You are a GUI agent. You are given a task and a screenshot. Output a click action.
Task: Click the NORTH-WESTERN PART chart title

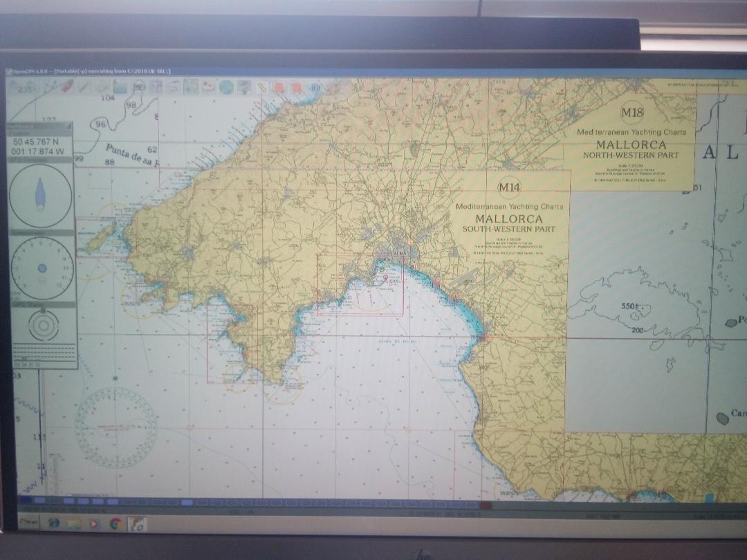click(631, 156)
